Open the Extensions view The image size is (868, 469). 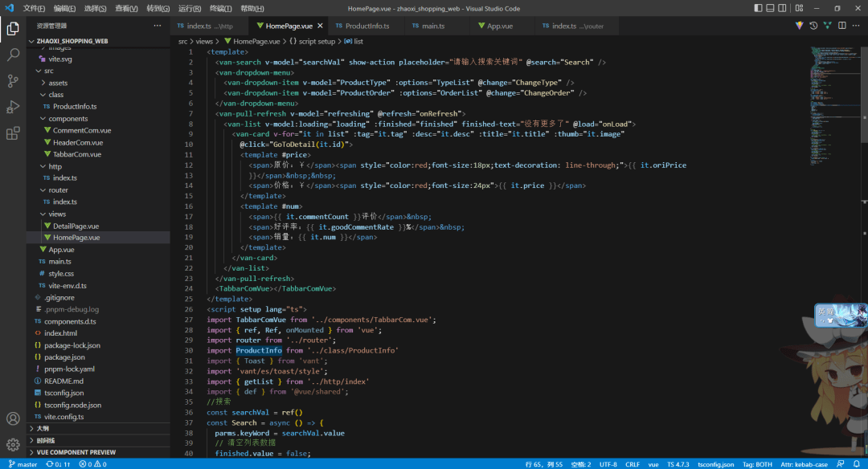click(x=11, y=133)
